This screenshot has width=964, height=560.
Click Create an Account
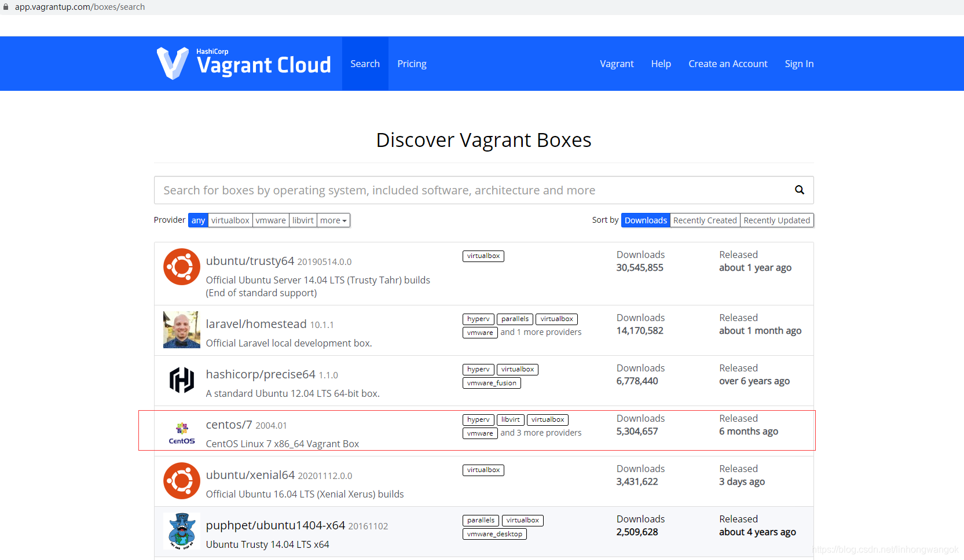(x=728, y=64)
